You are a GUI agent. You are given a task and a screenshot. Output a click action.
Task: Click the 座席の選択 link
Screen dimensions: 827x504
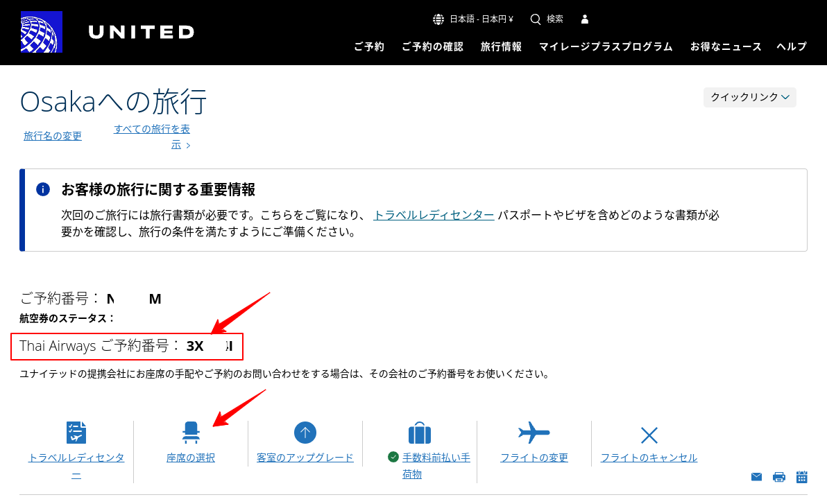(191, 458)
